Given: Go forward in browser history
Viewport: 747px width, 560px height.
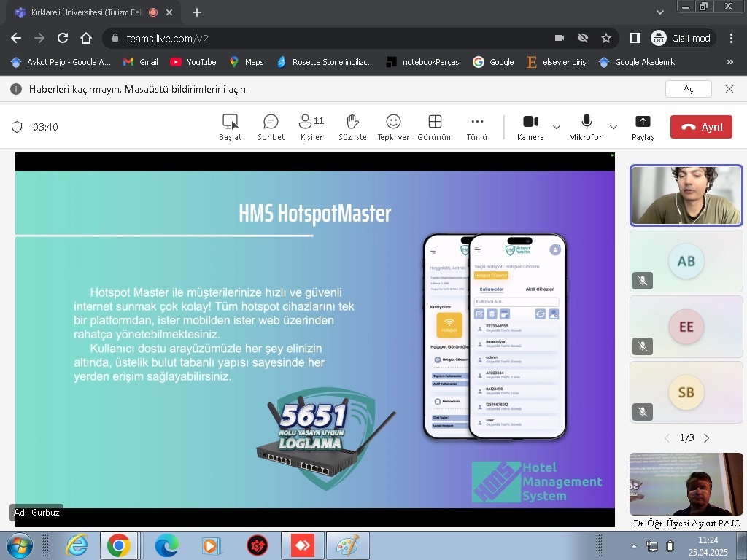Looking at the screenshot, I should [39, 38].
